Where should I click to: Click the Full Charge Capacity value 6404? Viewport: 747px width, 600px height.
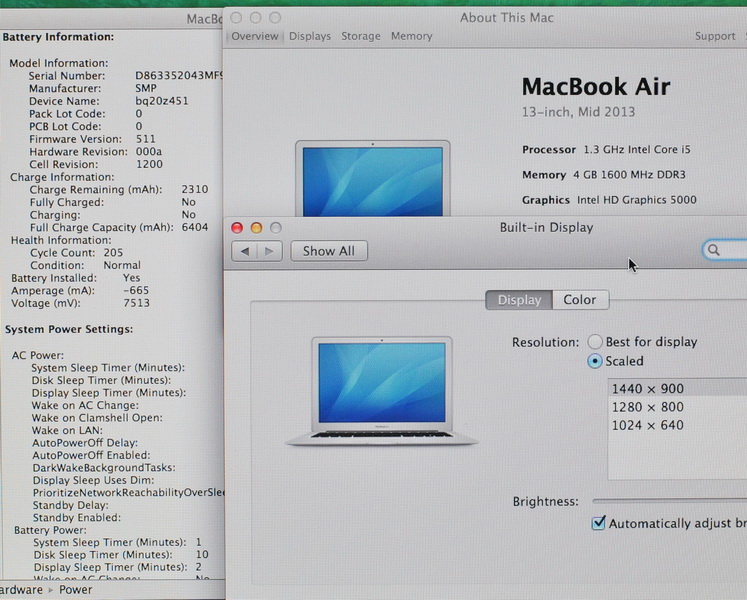(x=195, y=227)
